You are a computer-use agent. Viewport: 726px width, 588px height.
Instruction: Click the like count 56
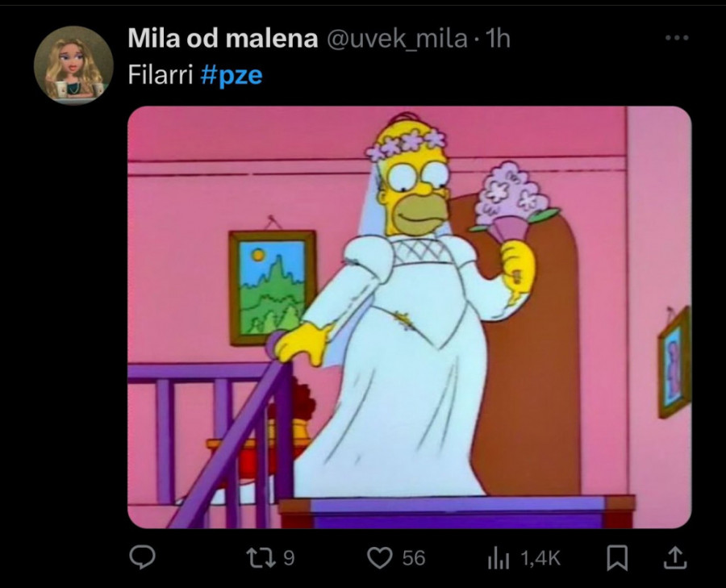[414, 558]
